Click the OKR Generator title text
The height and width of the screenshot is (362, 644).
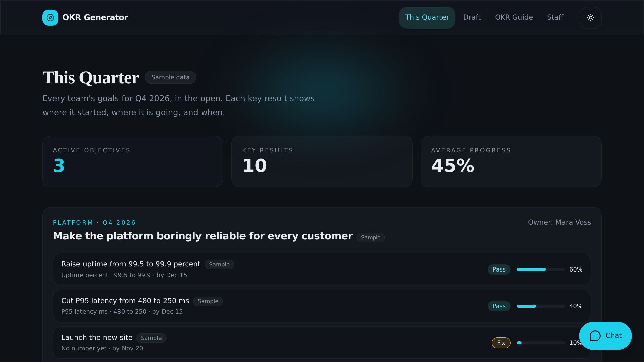(x=95, y=17)
